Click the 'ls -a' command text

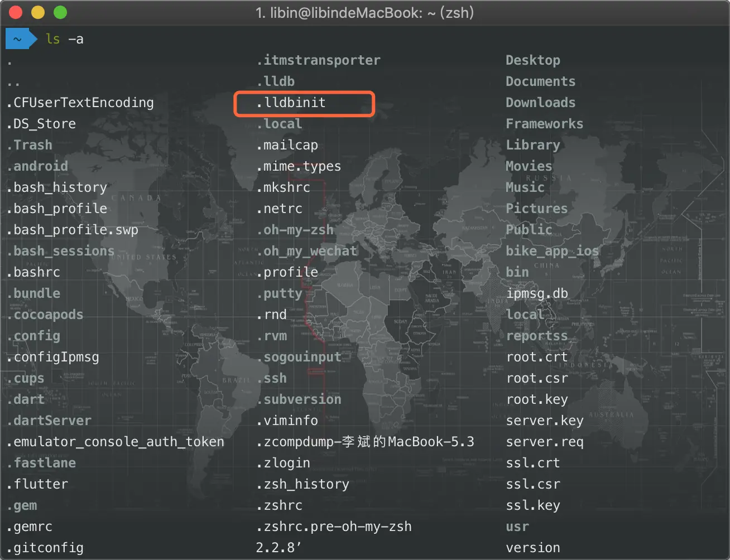[65, 39]
